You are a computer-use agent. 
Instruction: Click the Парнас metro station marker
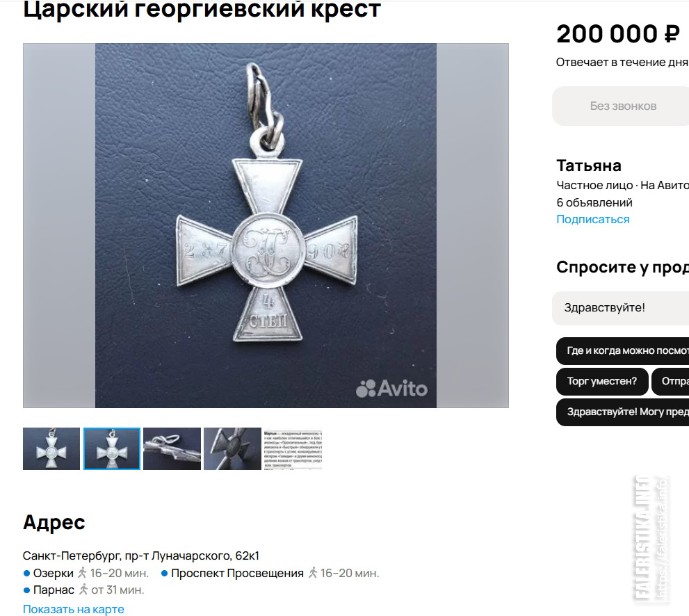26,590
